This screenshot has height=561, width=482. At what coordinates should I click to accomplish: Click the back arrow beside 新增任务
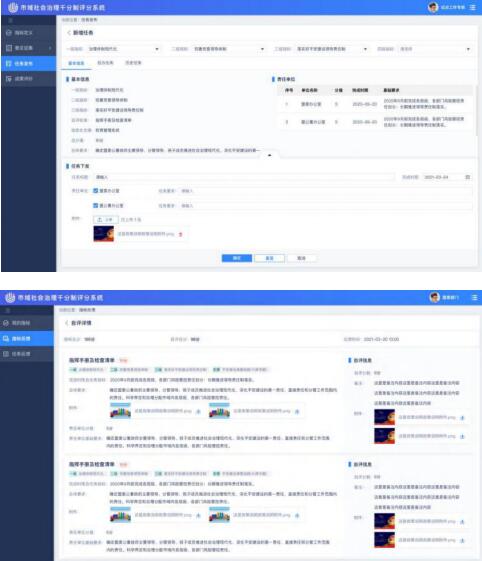[x=69, y=33]
